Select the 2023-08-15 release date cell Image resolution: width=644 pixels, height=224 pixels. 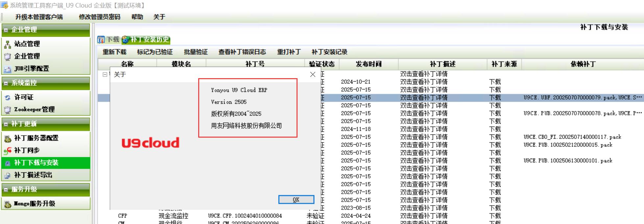[x=356, y=208]
